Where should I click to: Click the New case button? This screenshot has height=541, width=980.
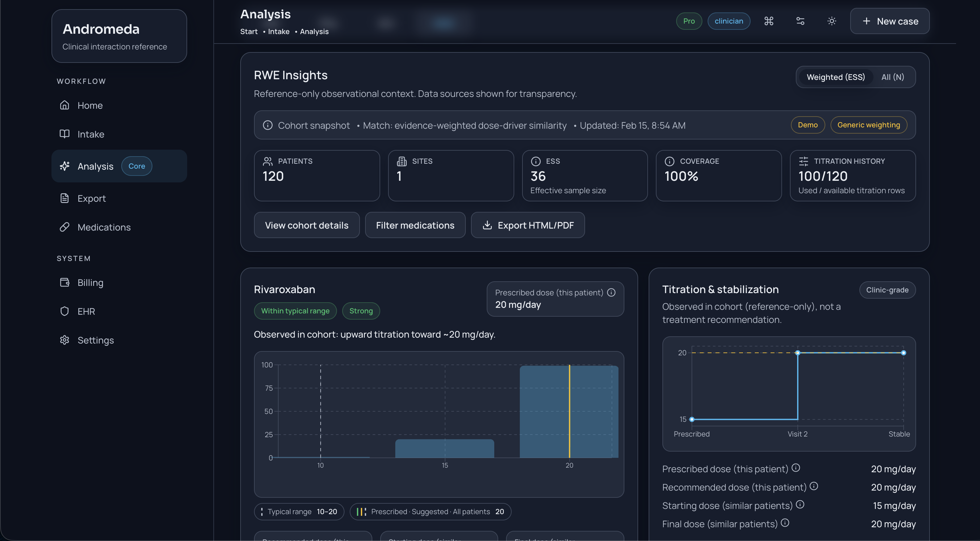[890, 21]
